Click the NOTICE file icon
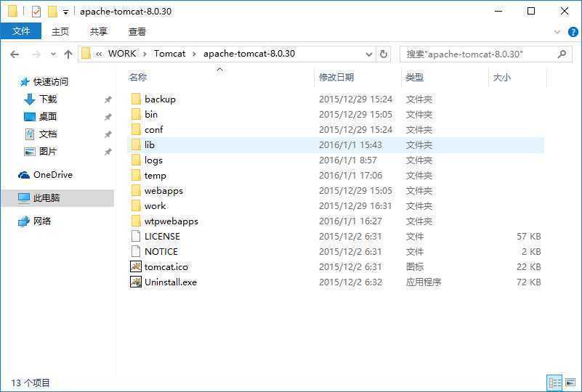The image size is (582, 392). point(136,251)
